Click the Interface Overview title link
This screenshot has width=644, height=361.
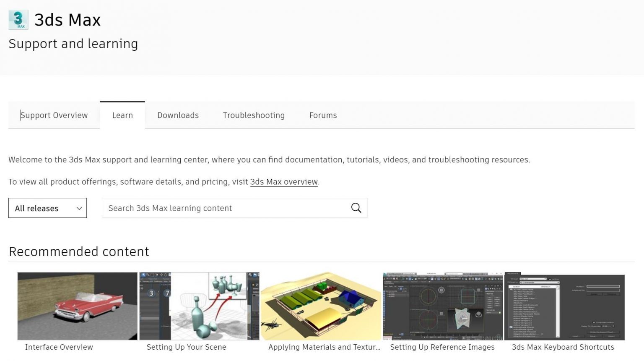click(59, 347)
